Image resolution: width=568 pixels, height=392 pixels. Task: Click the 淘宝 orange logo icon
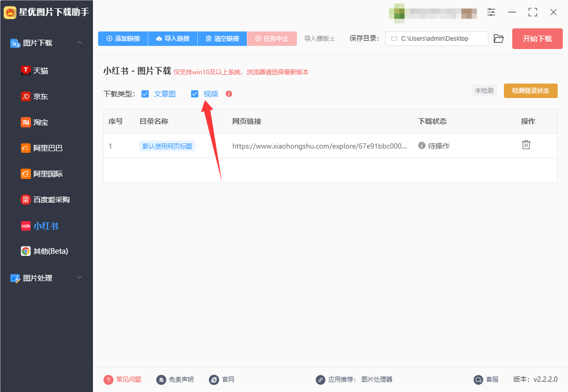25,122
